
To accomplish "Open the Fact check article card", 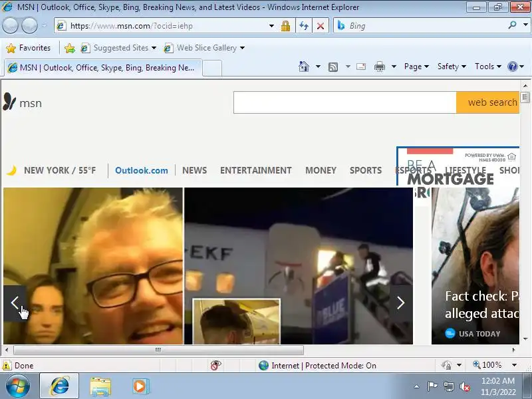I will 475,266.
